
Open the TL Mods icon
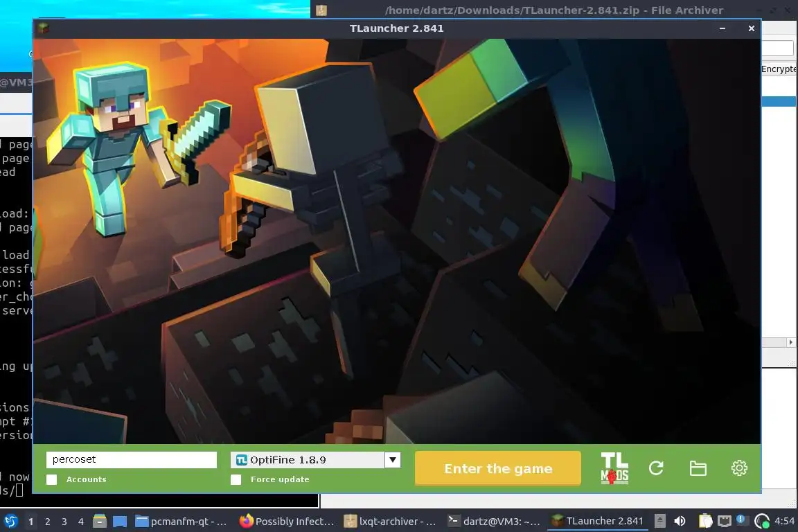click(614, 468)
